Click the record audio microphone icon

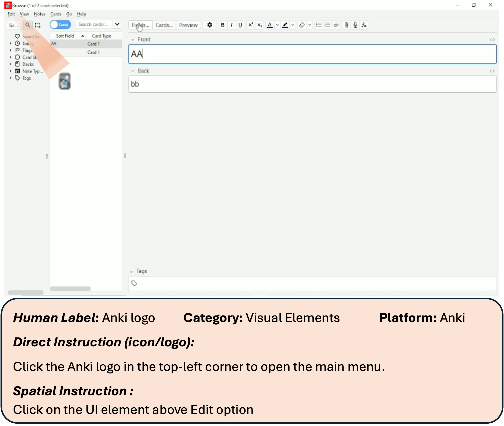355,25
